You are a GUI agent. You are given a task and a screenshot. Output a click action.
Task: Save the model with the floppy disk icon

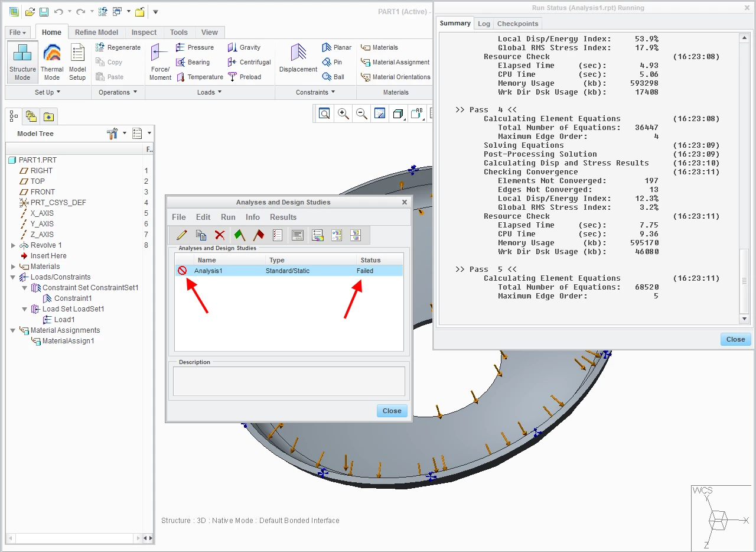(44, 12)
